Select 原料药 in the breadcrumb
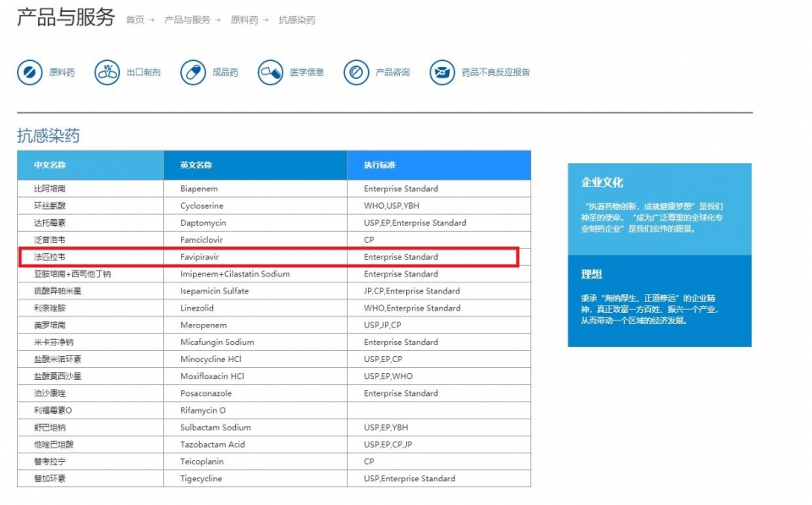812x505 pixels. [244, 19]
